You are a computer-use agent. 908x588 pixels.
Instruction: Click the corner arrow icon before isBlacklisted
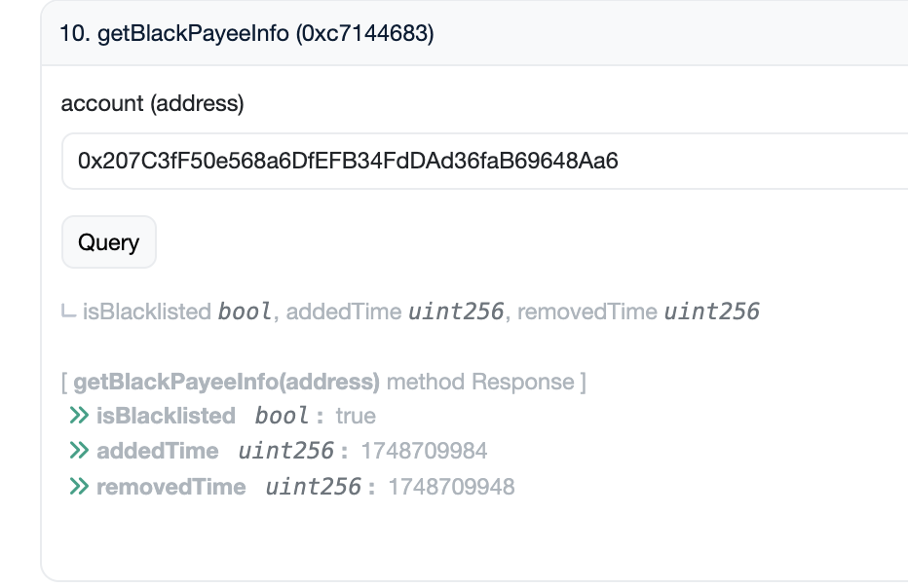pyautogui.click(x=68, y=312)
